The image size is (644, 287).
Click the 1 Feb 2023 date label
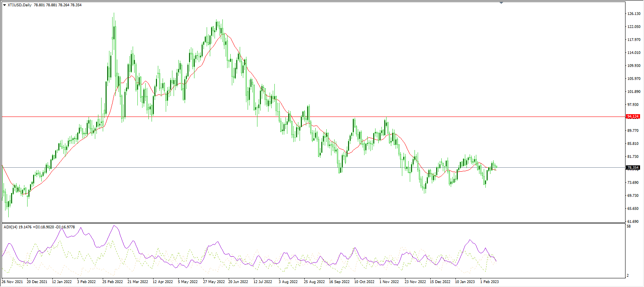point(489,282)
